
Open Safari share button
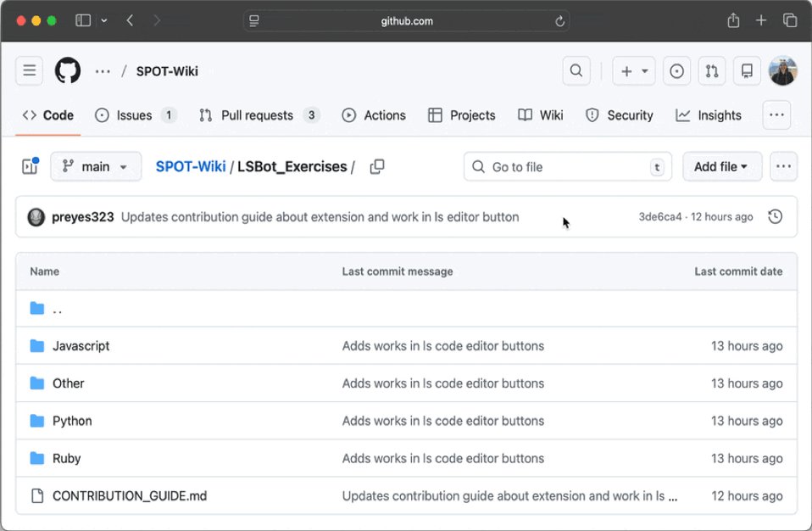[x=733, y=20]
